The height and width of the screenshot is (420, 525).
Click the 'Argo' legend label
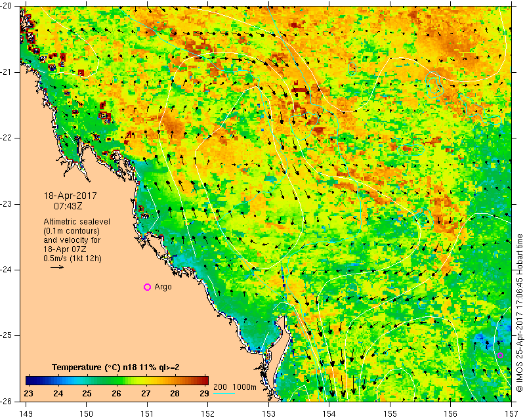pos(163,287)
